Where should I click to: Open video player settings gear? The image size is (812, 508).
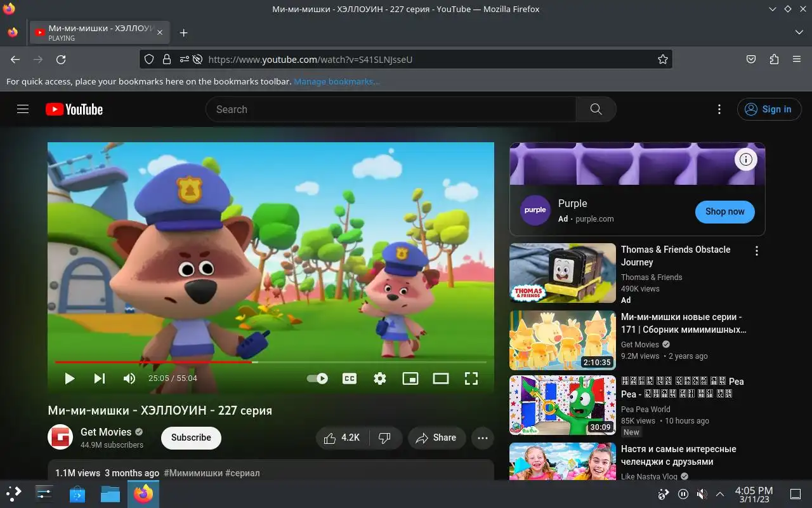coord(380,378)
